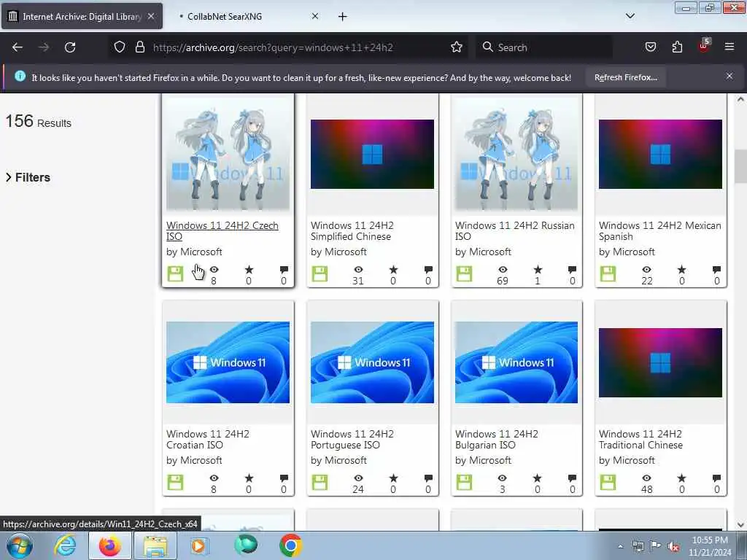Screen dimensions: 747x560
Task: Open Windows 11 24H2 Croatian ISO link
Action: coord(208,440)
